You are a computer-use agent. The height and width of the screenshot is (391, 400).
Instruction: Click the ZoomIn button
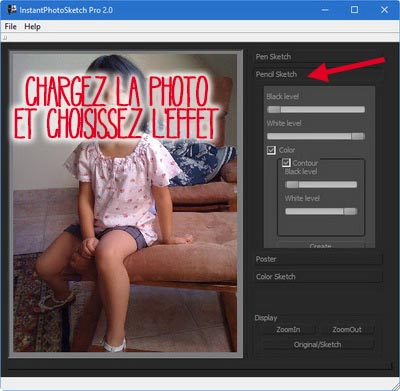(x=288, y=330)
